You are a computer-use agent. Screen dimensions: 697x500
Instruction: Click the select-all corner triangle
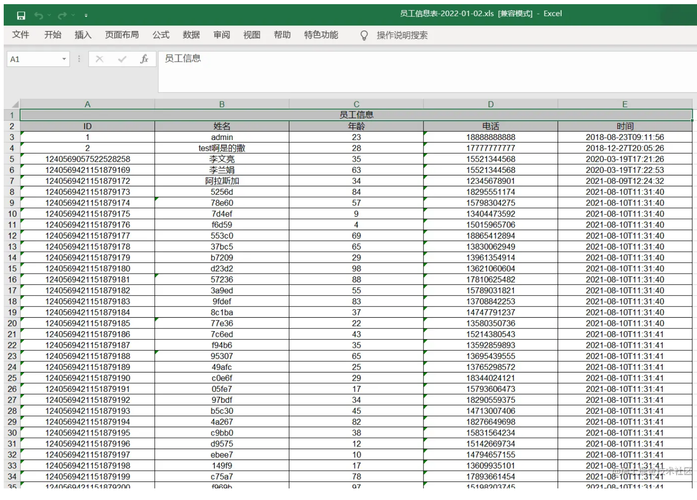click(x=15, y=104)
